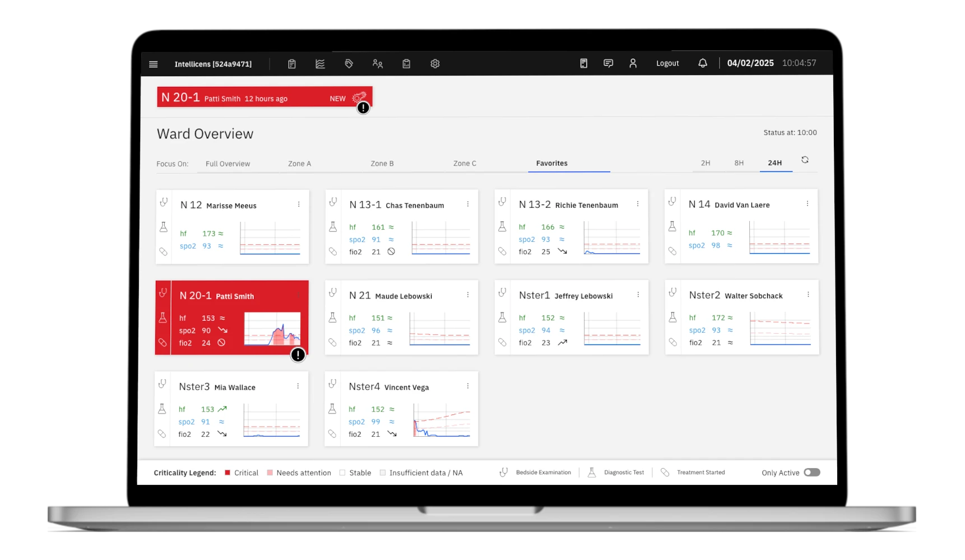Click stethoscope icon on N 12 card
This screenshot has width=965, height=560.
click(x=164, y=202)
